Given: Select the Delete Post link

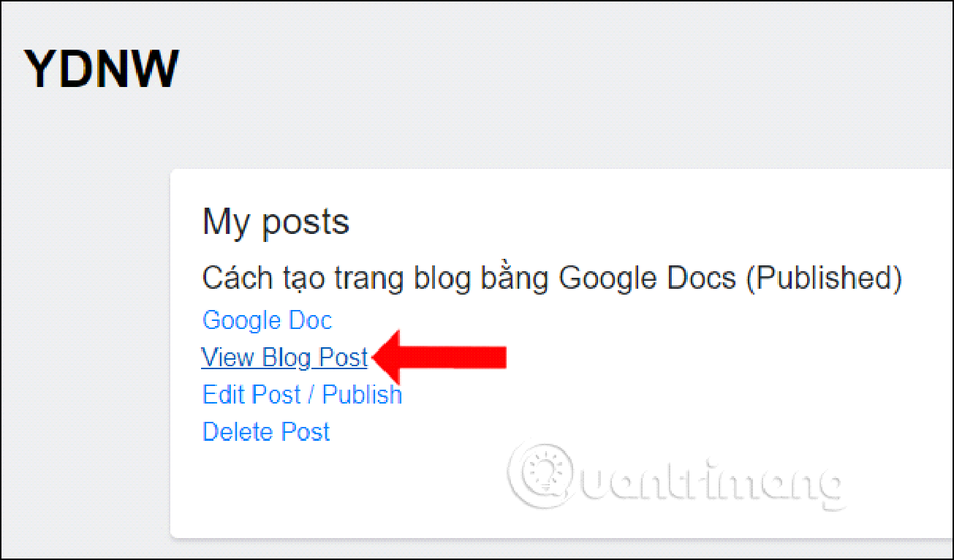Looking at the screenshot, I should coord(266,431).
